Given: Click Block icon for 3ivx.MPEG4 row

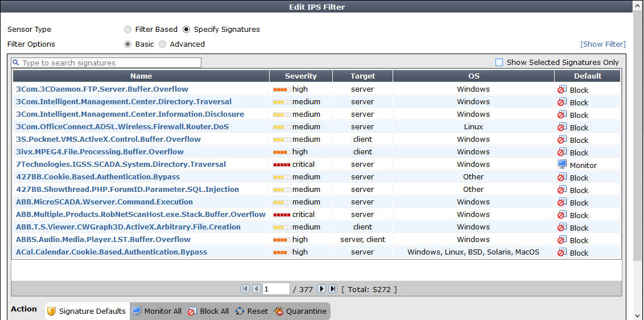Looking at the screenshot, I should click(x=562, y=152).
